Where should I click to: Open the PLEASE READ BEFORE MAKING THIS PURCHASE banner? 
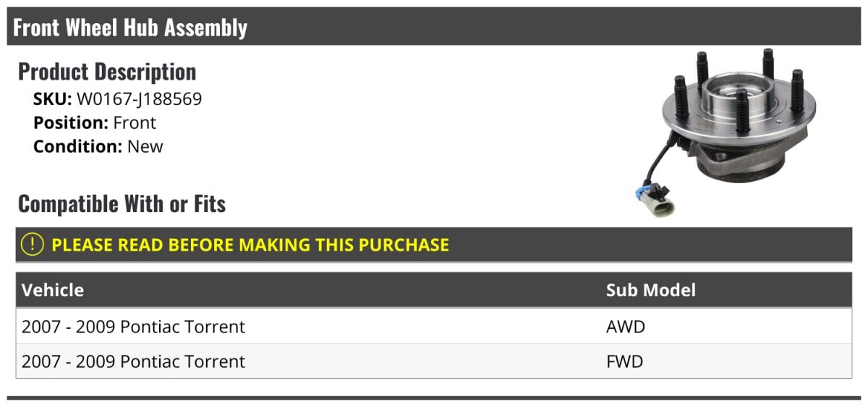pyautogui.click(x=434, y=245)
